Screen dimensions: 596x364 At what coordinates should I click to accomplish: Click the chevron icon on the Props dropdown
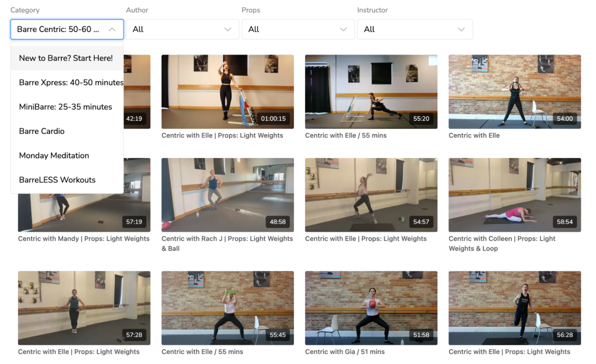[343, 29]
